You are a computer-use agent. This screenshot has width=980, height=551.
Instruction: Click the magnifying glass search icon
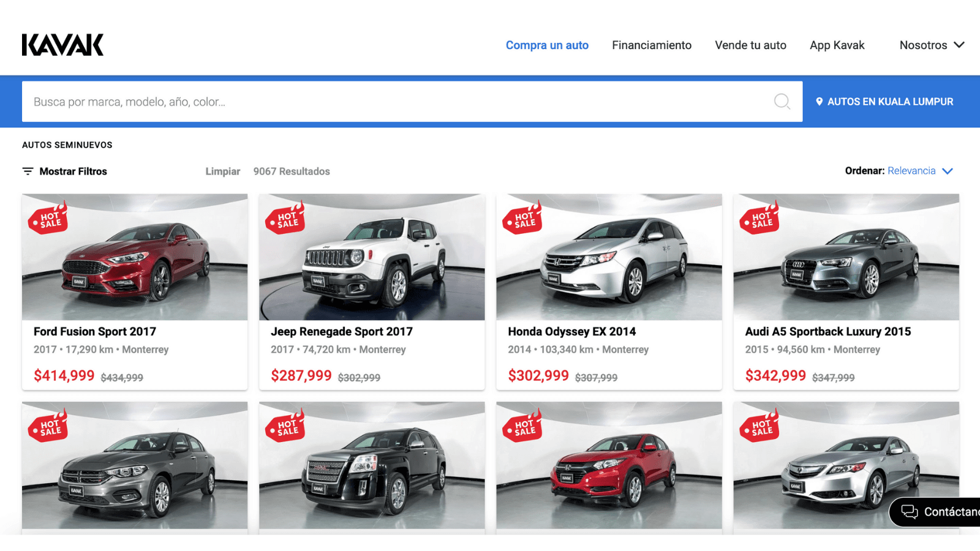coord(782,102)
